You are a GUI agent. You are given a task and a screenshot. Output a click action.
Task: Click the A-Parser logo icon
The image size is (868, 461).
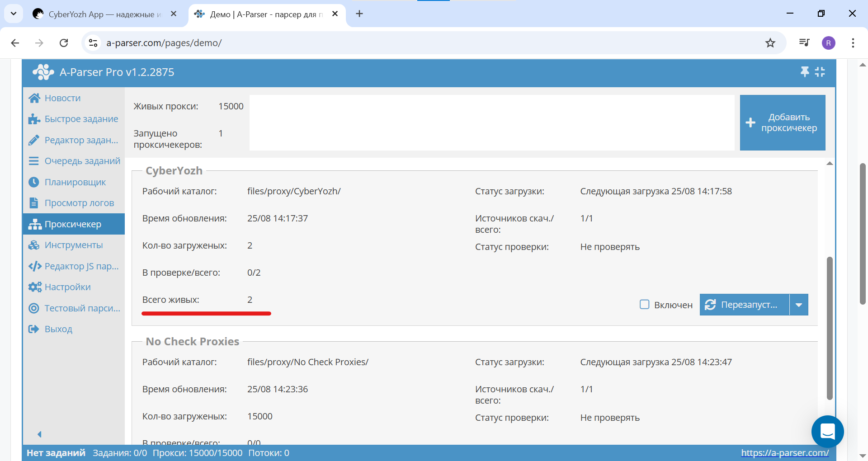[x=43, y=72]
